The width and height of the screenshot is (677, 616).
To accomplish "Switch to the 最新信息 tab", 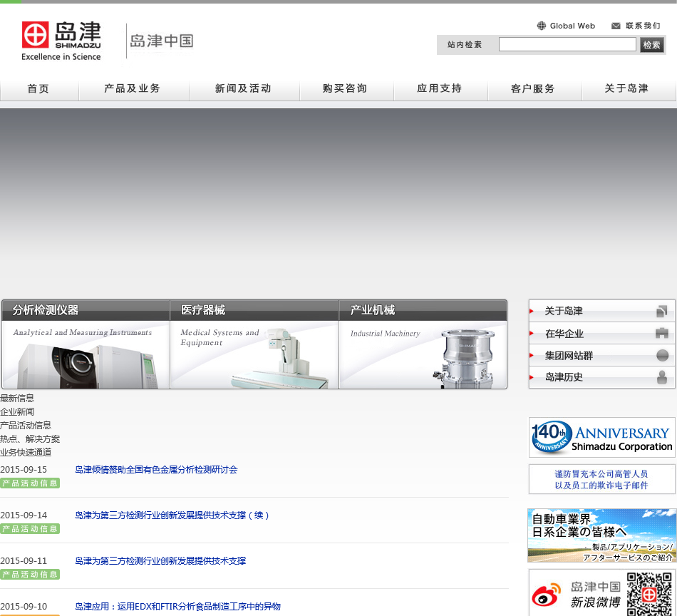I will pyautogui.click(x=17, y=399).
